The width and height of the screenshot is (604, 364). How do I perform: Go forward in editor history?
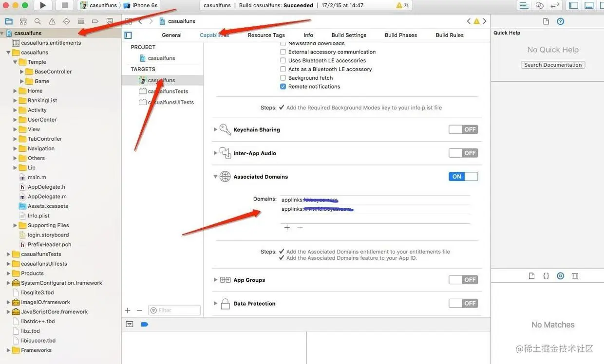click(x=151, y=21)
